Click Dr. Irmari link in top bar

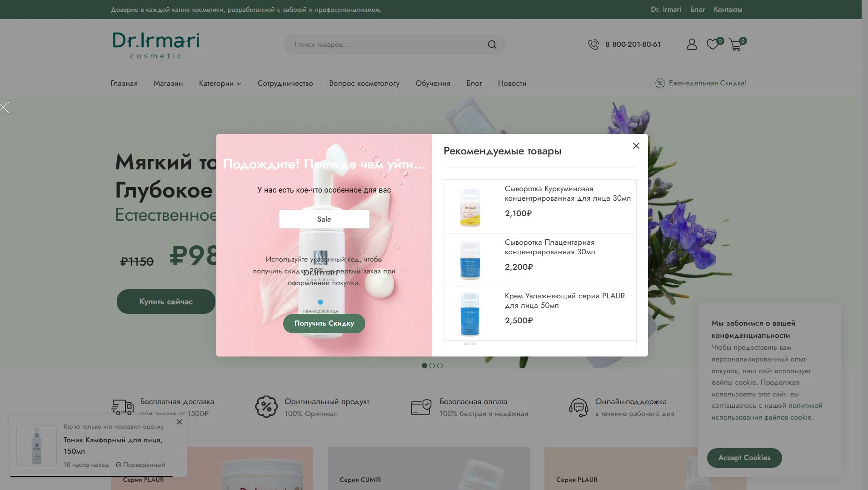(x=666, y=10)
